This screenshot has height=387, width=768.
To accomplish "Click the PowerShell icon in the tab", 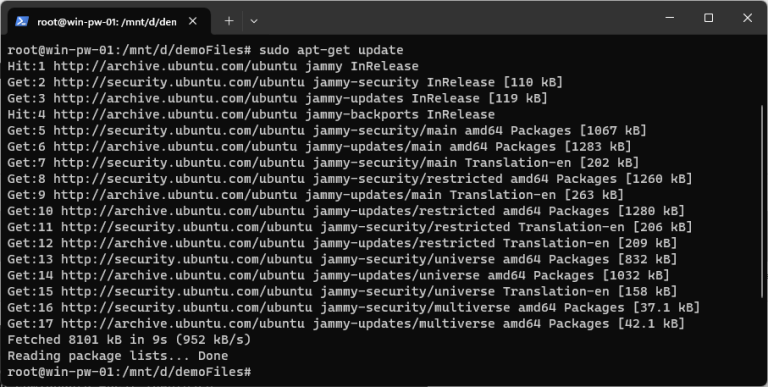I will [x=22, y=21].
